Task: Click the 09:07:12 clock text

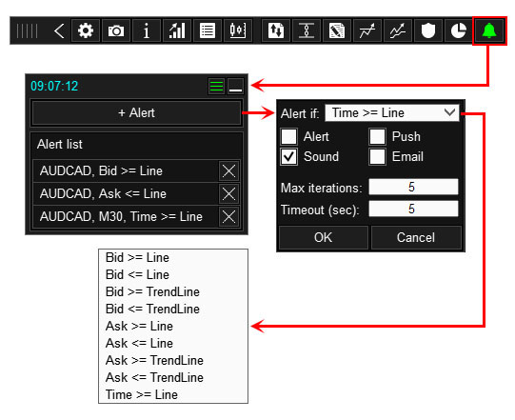Action: [x=54, y=87]
